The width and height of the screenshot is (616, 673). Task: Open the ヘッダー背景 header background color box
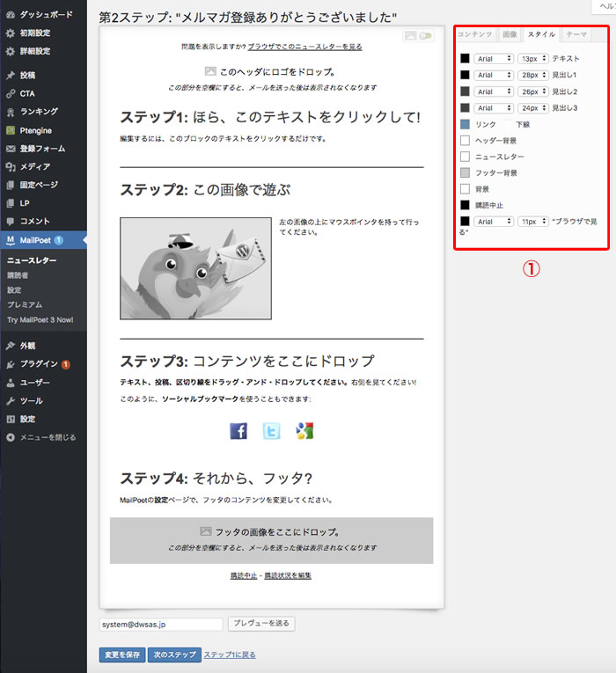(465, 141)
